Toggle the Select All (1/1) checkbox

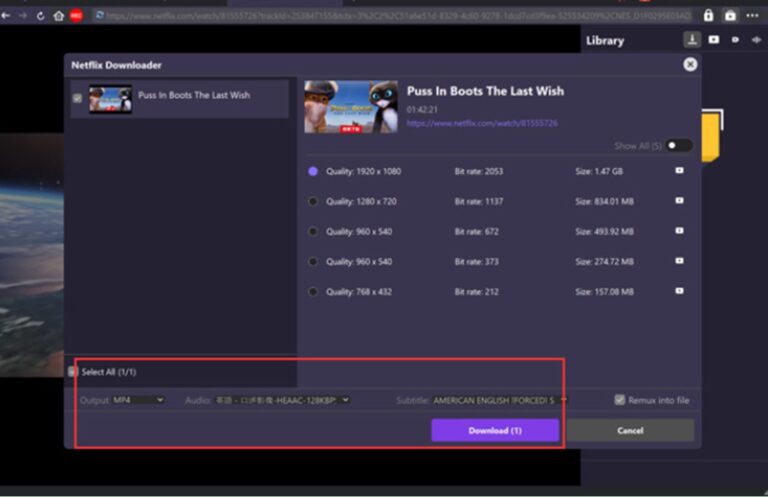point(72,372)
